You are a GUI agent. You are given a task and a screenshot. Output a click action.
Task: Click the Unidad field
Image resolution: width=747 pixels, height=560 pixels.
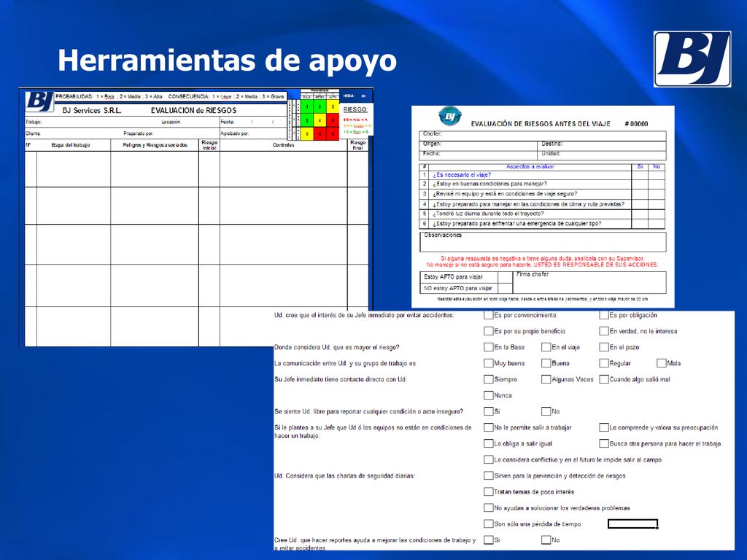[602, 155]
